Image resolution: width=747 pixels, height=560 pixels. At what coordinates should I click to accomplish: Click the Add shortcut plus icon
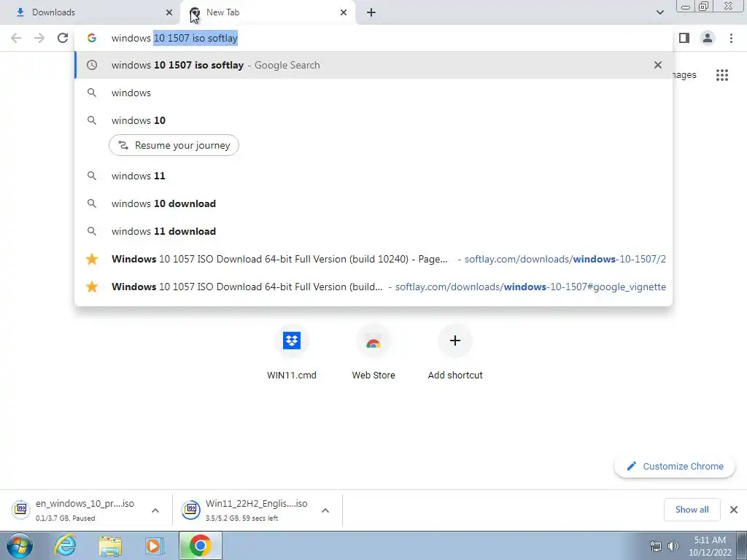[x=455, y=341]
